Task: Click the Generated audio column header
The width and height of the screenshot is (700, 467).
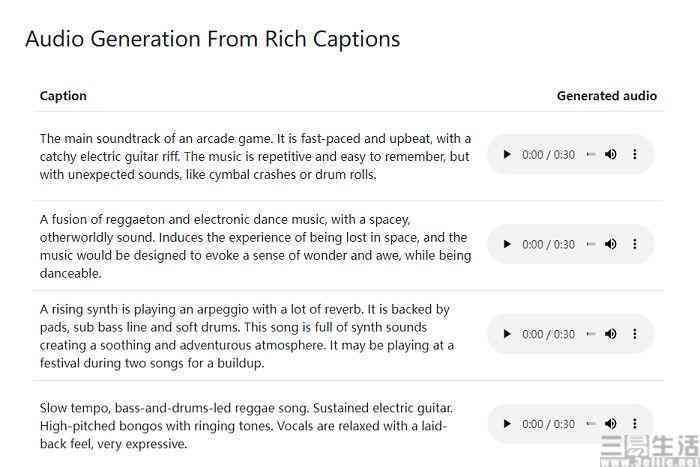Action: 607,96
